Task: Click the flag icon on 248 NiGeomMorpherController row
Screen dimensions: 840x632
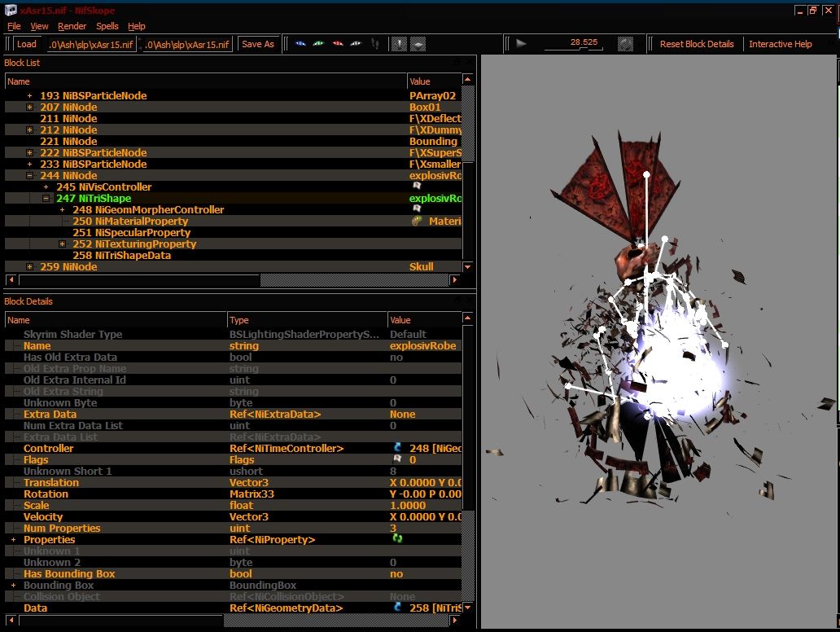Action: pos(417,208)
